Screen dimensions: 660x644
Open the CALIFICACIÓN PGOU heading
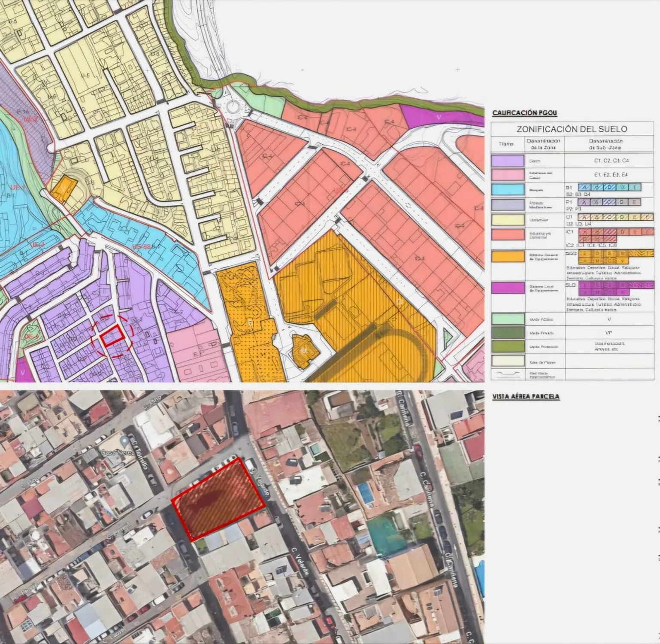pyautogui.click(x=524, y=113)
